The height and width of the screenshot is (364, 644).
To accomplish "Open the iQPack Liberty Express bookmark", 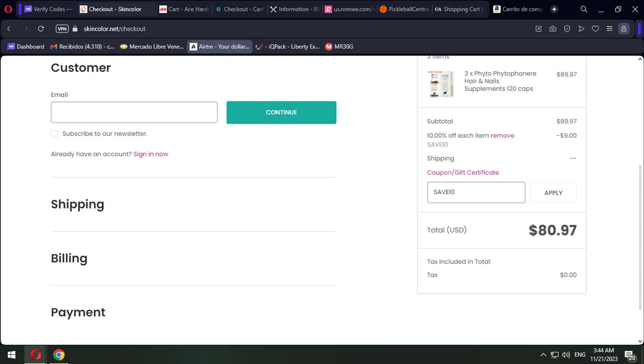I will pyautogui.click(x=288, y=46).
